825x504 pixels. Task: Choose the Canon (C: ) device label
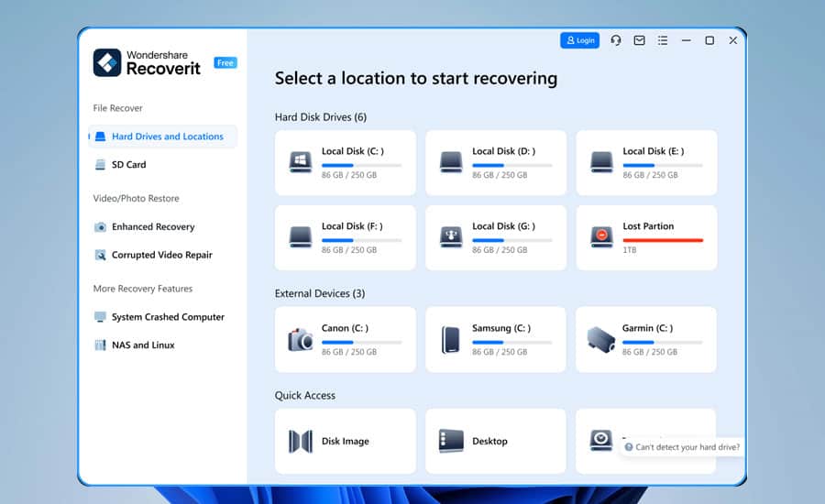click(345, 328)
